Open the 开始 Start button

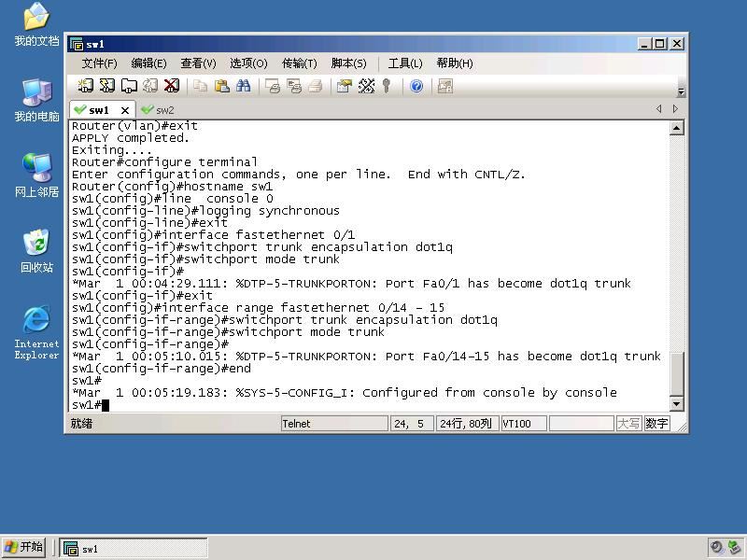[x=24, y=547]
